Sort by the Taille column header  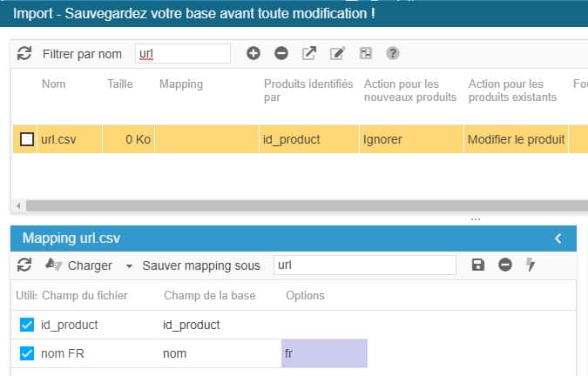click(120, 84)
